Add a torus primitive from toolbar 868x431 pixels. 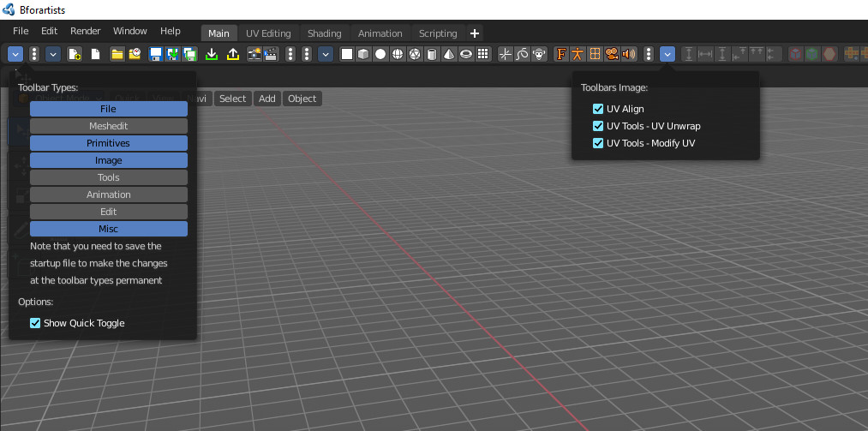tap(467, 54)
